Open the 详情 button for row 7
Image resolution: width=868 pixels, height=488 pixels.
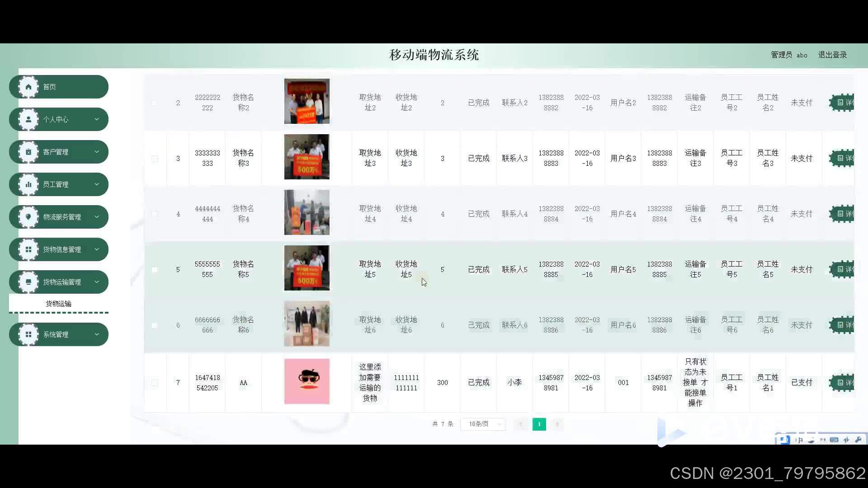click(x=843, y=383)
